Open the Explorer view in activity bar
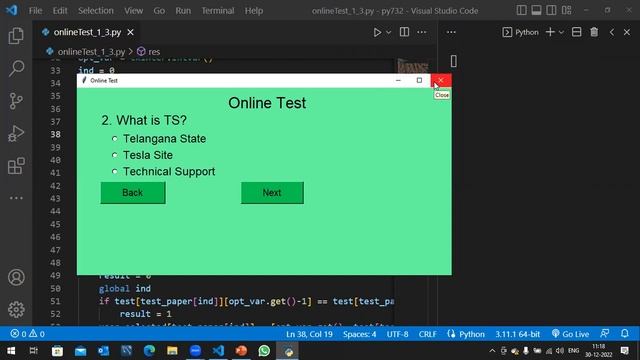Screen dimensions: 640x360 [16, 36]
